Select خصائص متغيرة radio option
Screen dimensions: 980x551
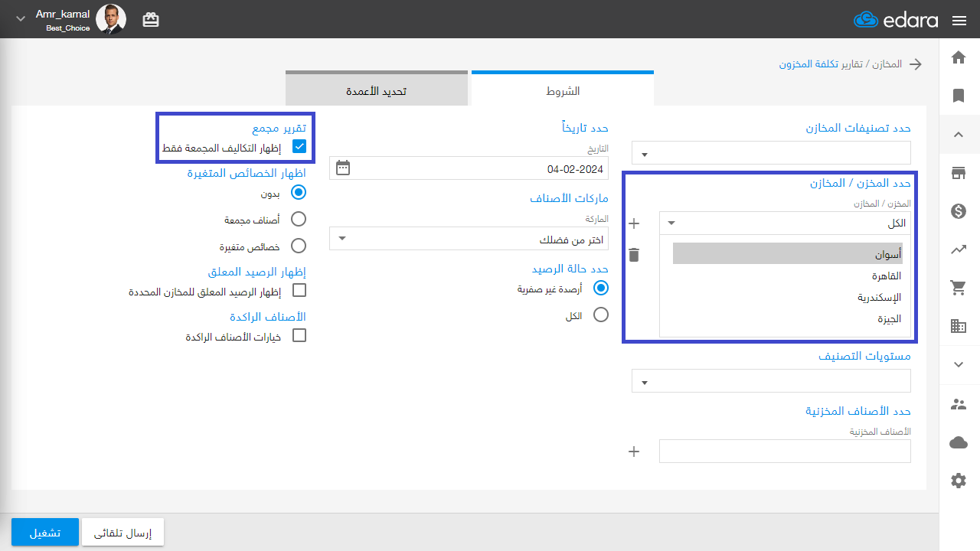pyautogui.click(x=299, y=246)
